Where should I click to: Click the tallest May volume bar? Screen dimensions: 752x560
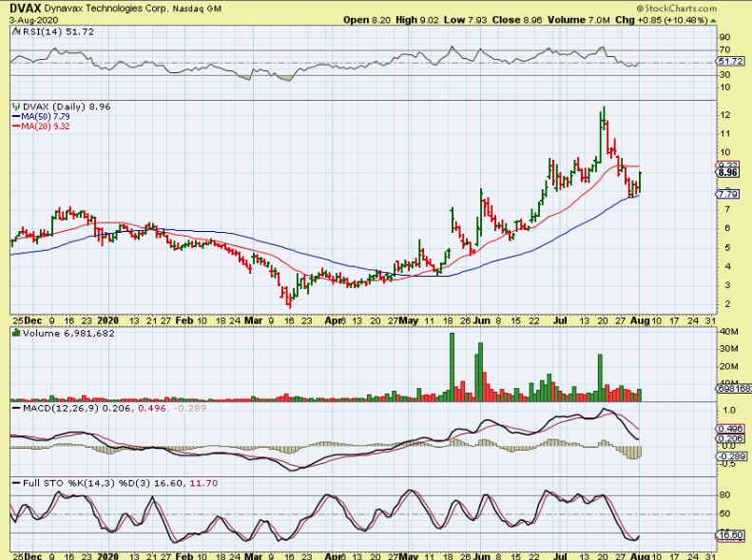pyautogui.click(x=452, y=367)
